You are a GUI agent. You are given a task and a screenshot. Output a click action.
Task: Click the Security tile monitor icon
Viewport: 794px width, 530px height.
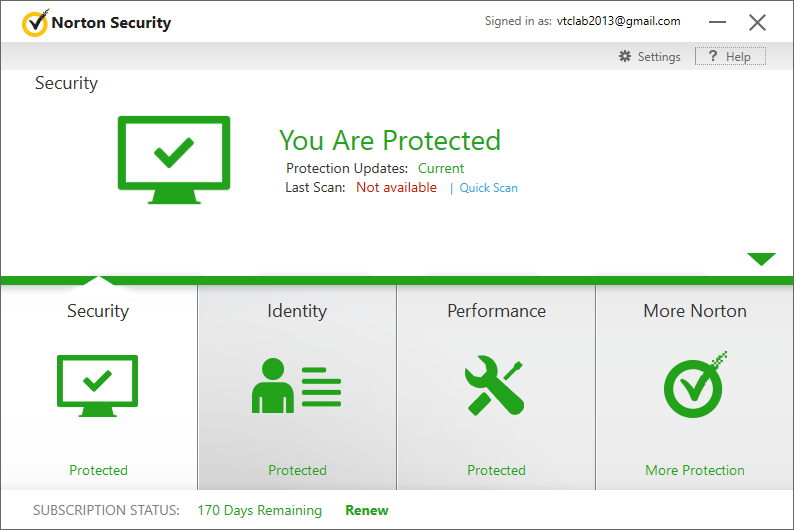click(x=98, y=384)
